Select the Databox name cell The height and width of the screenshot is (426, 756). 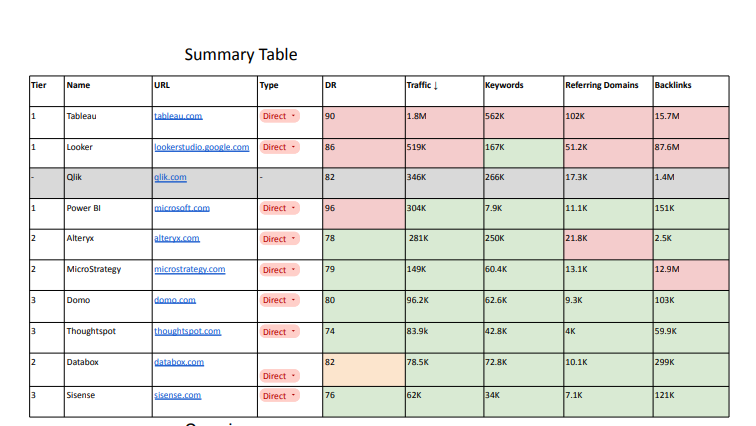108,370
